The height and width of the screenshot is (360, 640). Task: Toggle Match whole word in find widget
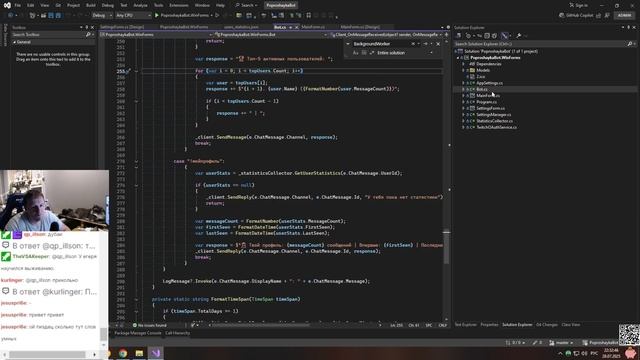pyautogui.click(x=364, y=53)
